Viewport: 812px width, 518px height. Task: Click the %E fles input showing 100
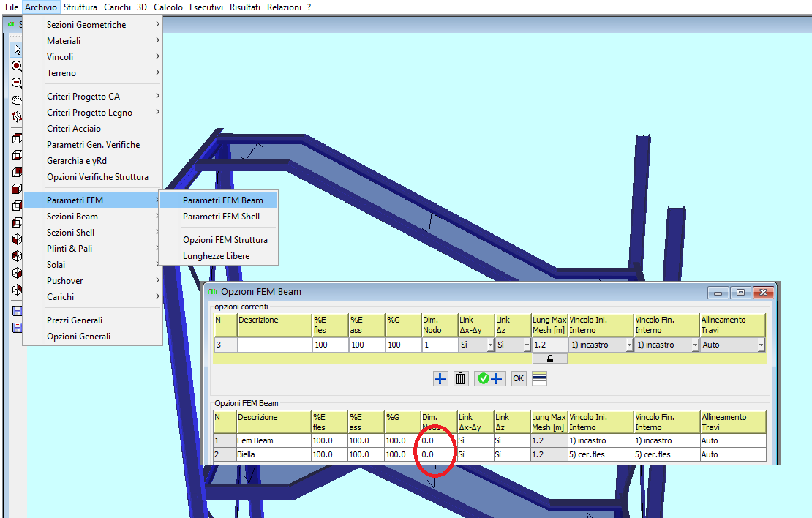(x=331, y=345)
